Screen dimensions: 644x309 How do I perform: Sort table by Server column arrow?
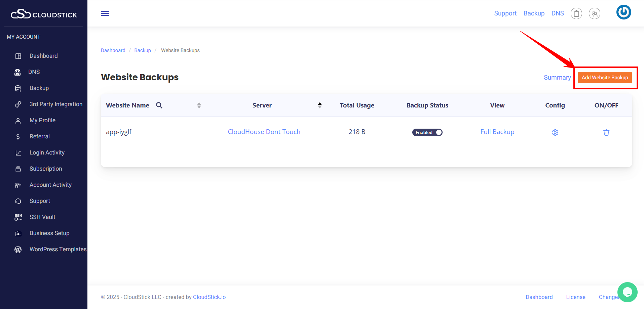[x=319, y=105]
